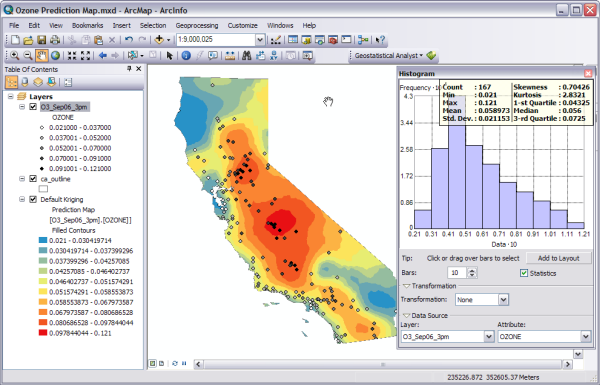Create a new map document

[15, 40]
